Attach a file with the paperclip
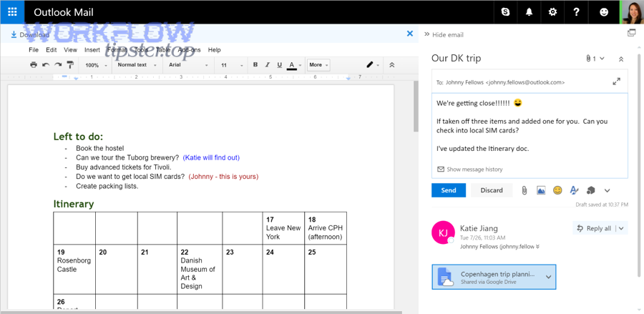This screenshot has height=314, width=644. click(524, 190)
